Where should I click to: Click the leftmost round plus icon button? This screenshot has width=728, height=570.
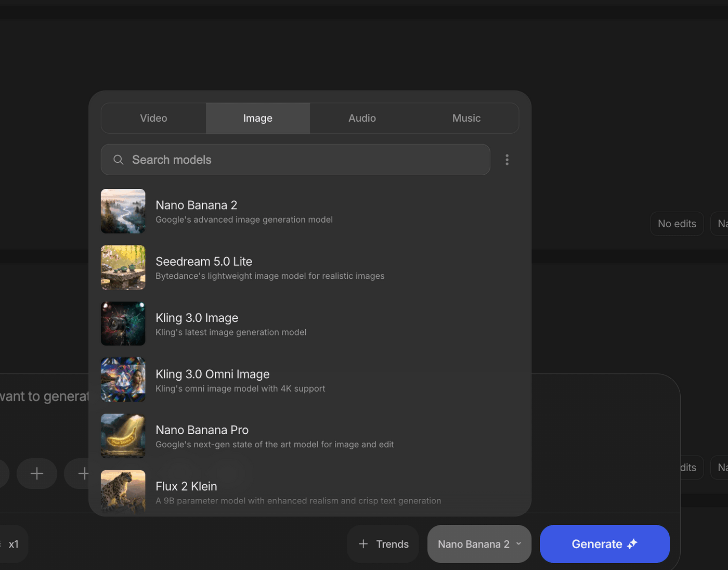pos(37,473)
